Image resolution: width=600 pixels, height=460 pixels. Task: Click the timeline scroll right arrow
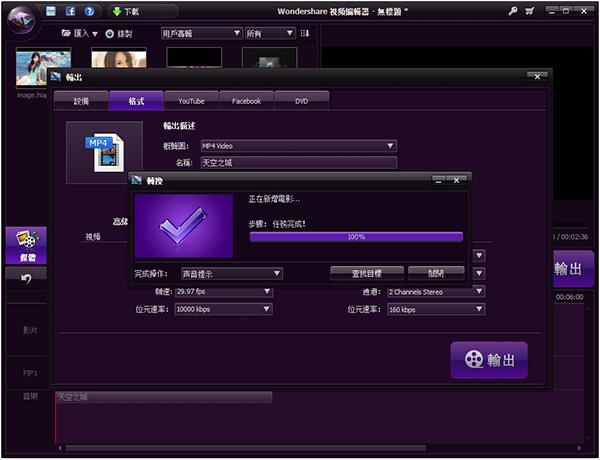[579, 447]
